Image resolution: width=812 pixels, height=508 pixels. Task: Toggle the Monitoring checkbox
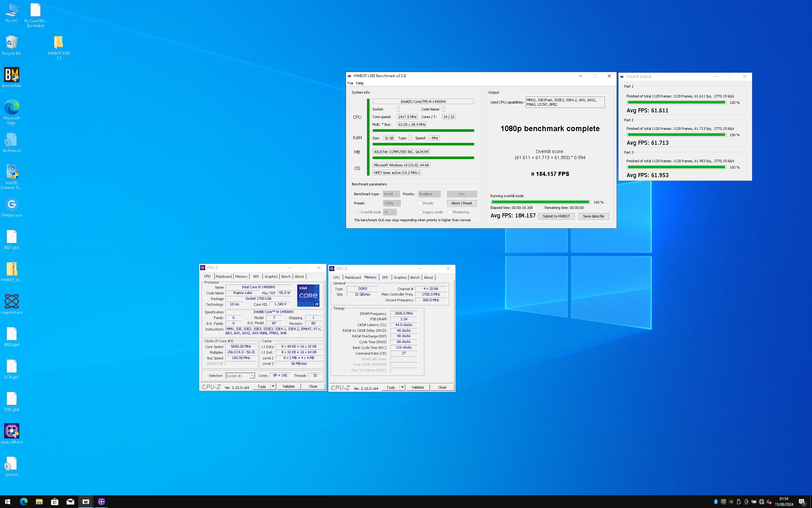[450, 212]
